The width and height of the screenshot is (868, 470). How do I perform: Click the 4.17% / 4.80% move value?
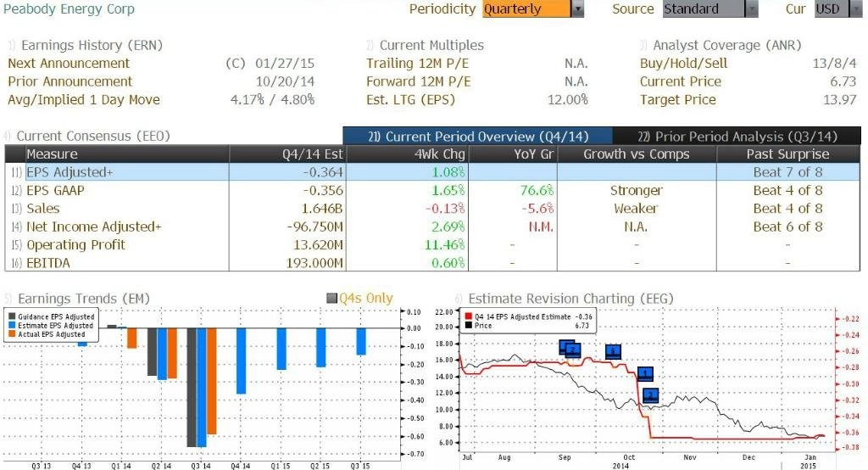pyautogui.click(x=272, y=100)
